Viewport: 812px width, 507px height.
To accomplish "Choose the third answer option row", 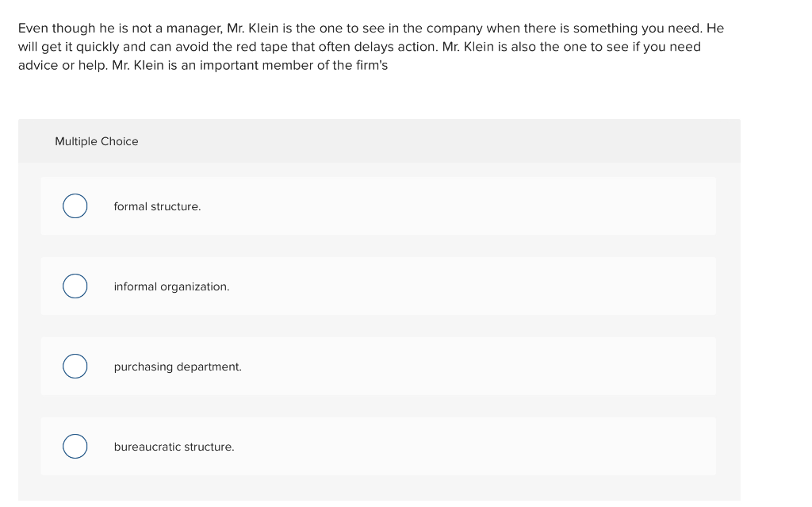I will (378, 366).
